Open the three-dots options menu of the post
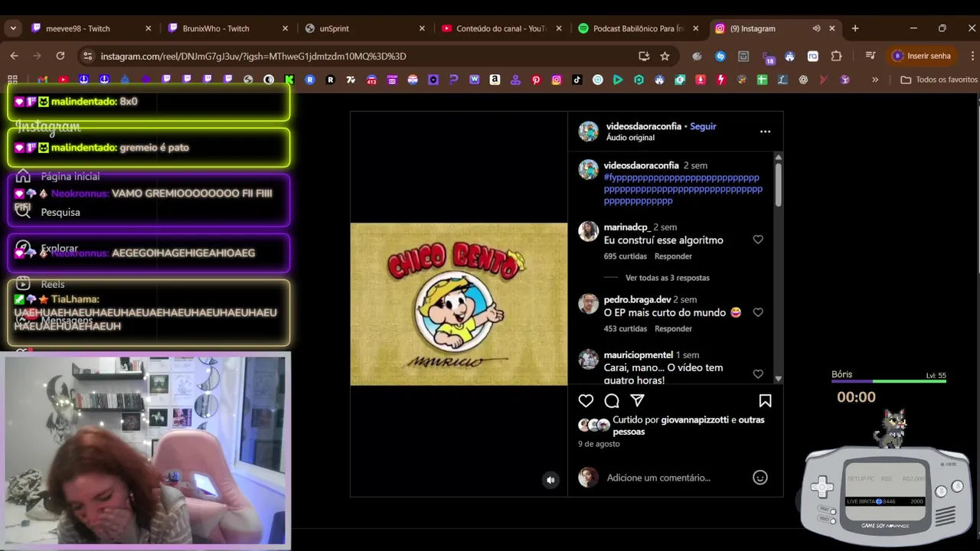This screenshot has width=980, height=551. 765,132
